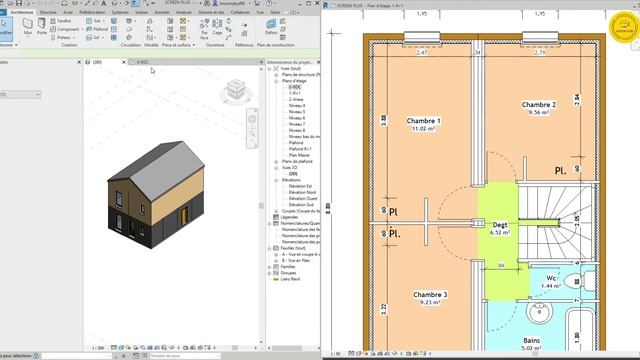
Task: Open the type selector dropdown in properties
Action: pos(38,94)
